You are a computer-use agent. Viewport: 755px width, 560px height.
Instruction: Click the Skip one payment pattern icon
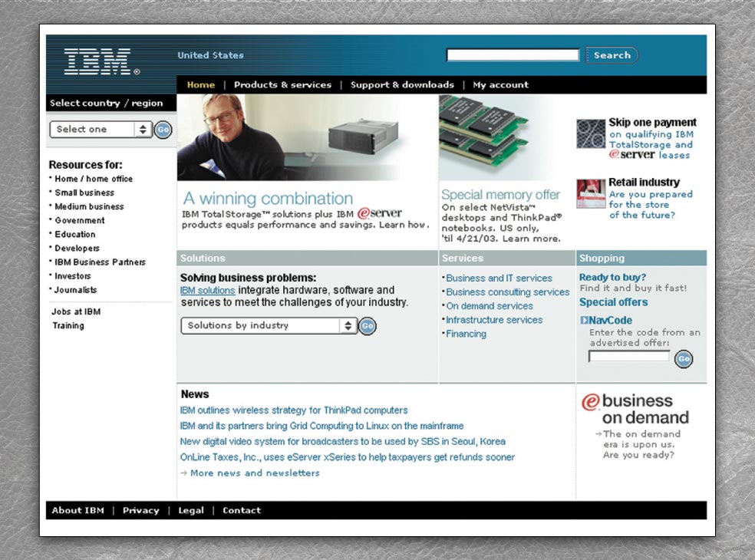pyautogui.click(x=591, y=133)
